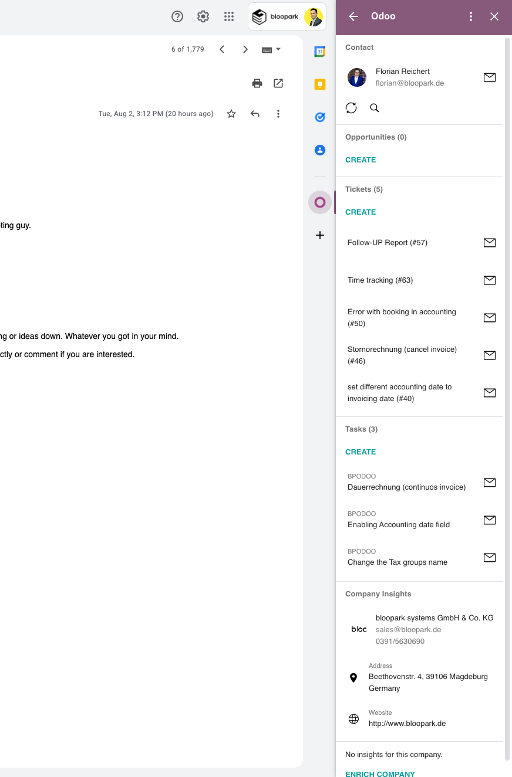This screenshot has height=777, width=512.
Task: Log email on Follow-UP Report ticket
Action: tap(490, 242)
